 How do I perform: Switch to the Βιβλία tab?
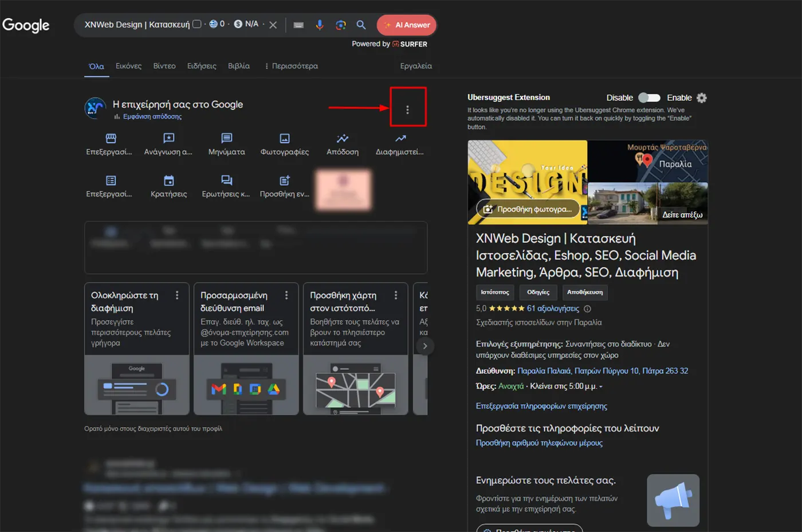[239, 66]
